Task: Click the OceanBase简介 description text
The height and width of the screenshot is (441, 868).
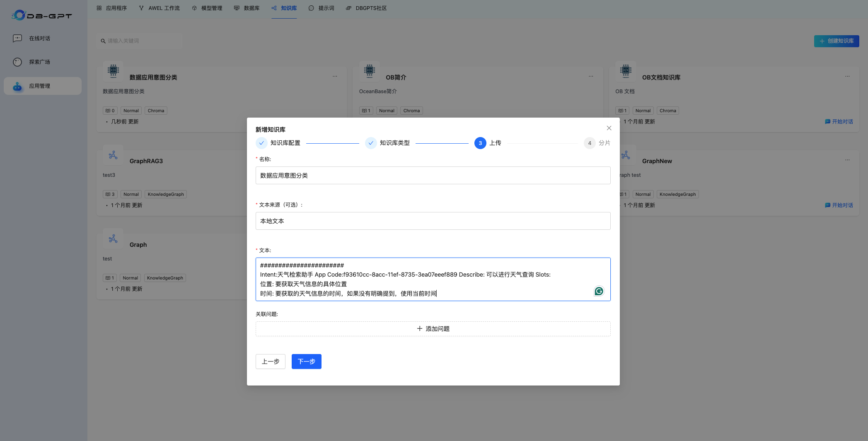Action: 378,92
